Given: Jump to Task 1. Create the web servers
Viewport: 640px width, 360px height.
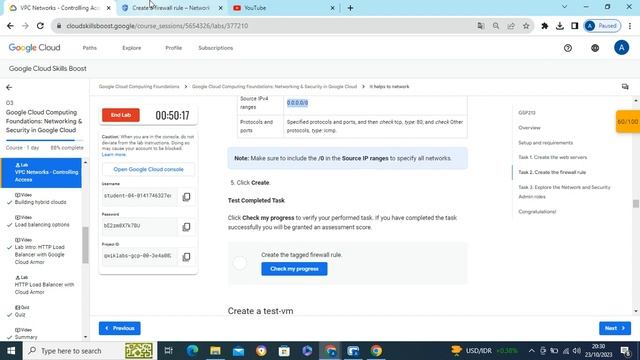Looking at the screenshot, I should pos(553,157).
